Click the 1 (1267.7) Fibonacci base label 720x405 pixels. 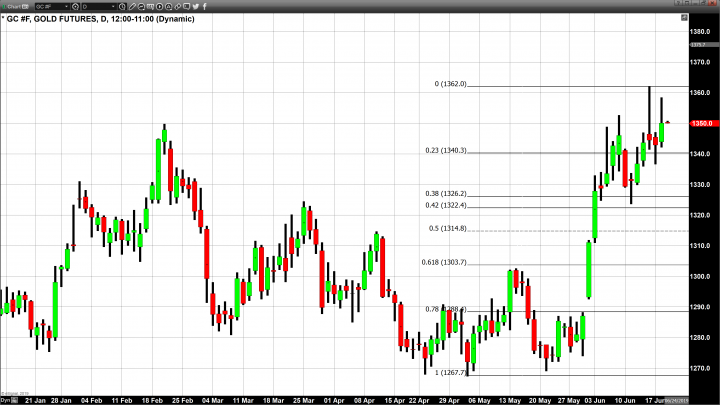coord(450,372)
